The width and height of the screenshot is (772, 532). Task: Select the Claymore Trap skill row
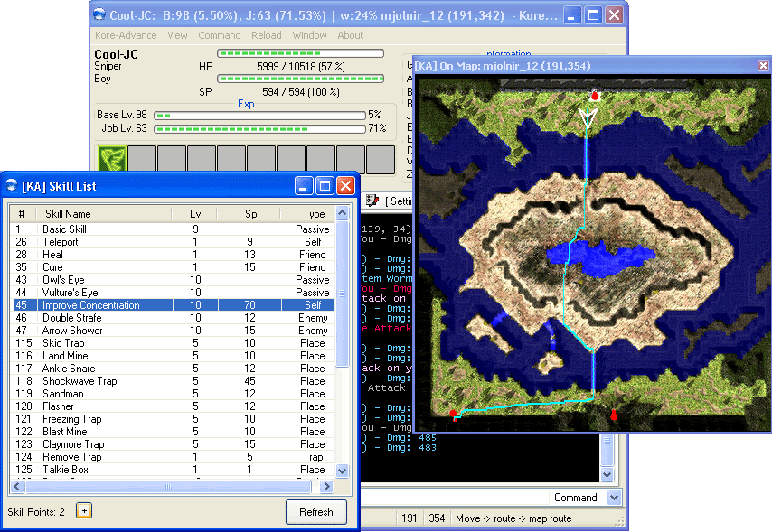click(173, 444)
